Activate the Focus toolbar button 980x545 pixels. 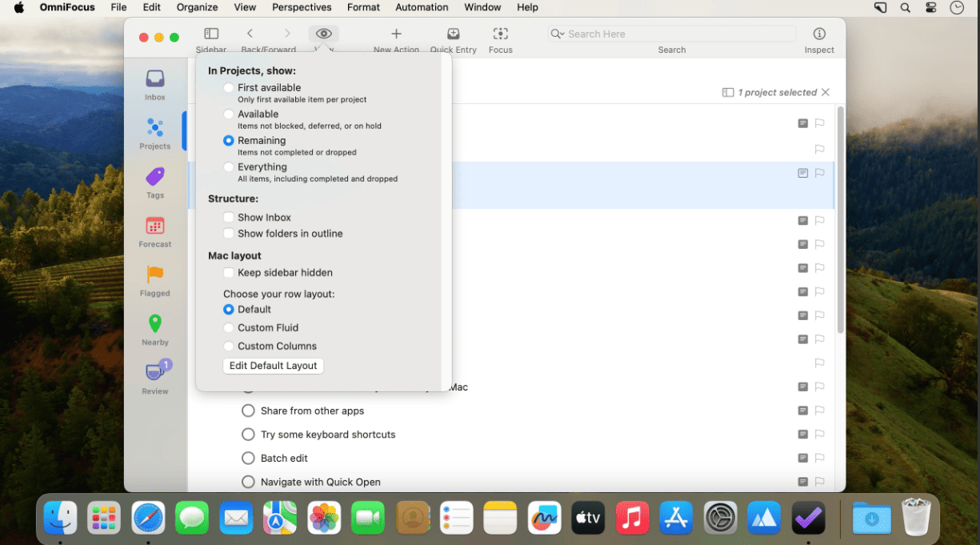pos(501,34)
